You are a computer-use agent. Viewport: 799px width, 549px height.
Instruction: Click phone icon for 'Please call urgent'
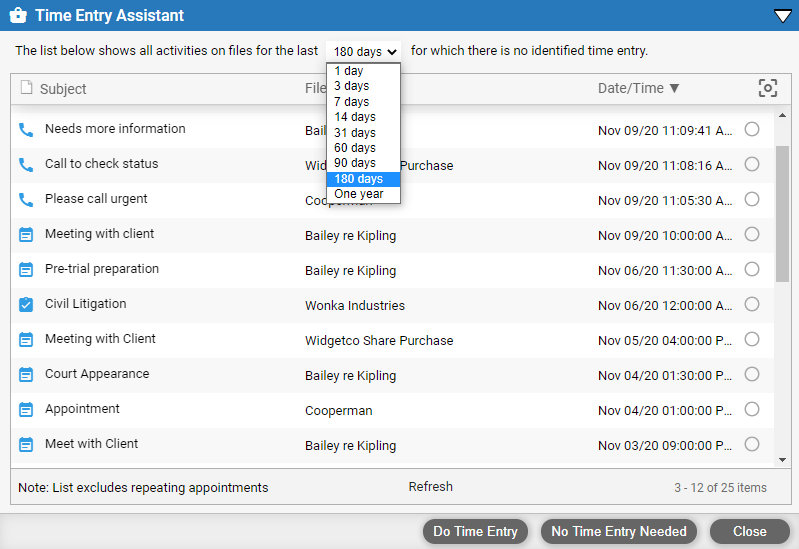[x=26, y=200]
